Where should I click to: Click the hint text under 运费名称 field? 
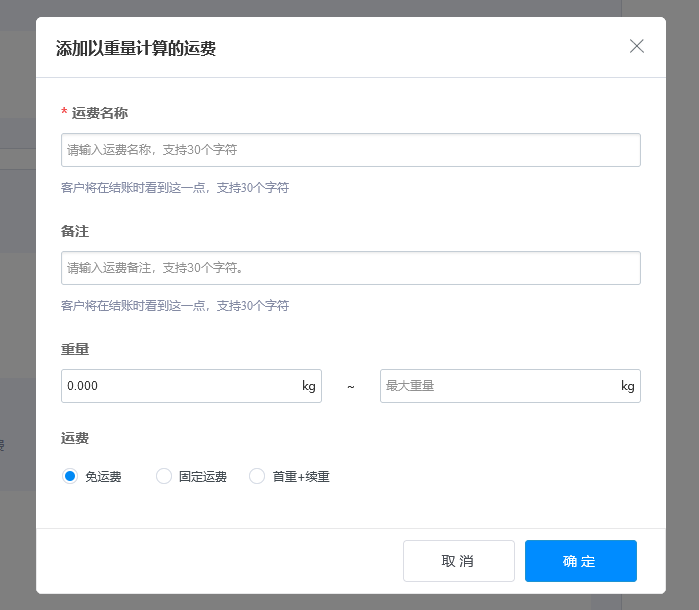pyautogui.click(x=175, y=188)
